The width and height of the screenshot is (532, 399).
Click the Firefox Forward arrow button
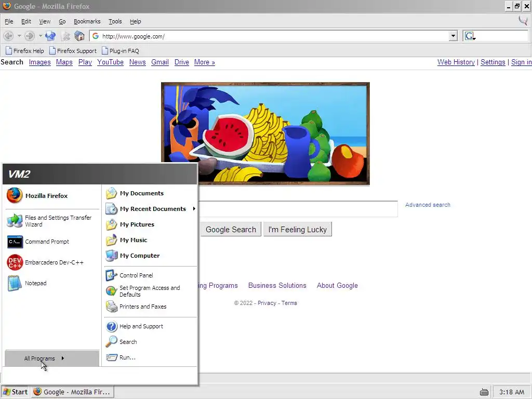pos(30,36)
